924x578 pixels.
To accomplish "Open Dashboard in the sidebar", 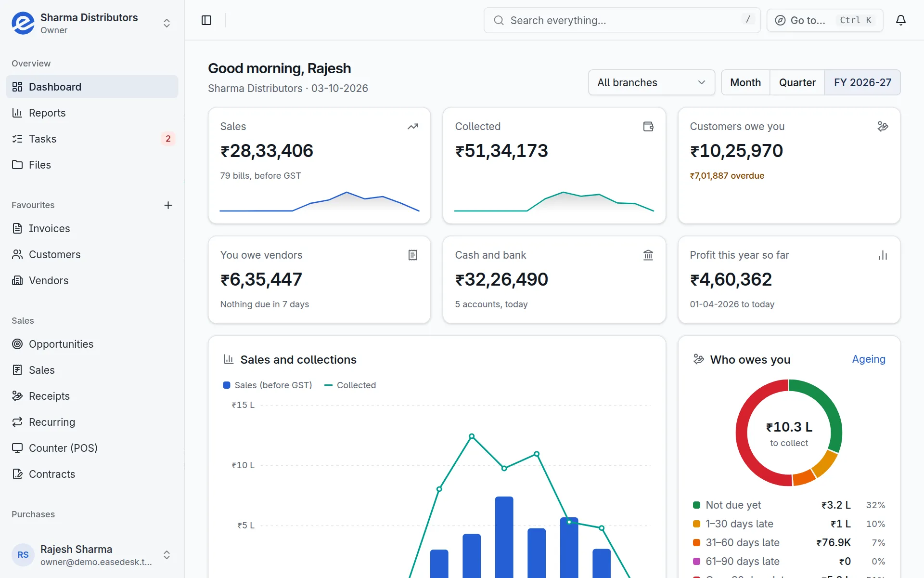I will 92,87.
